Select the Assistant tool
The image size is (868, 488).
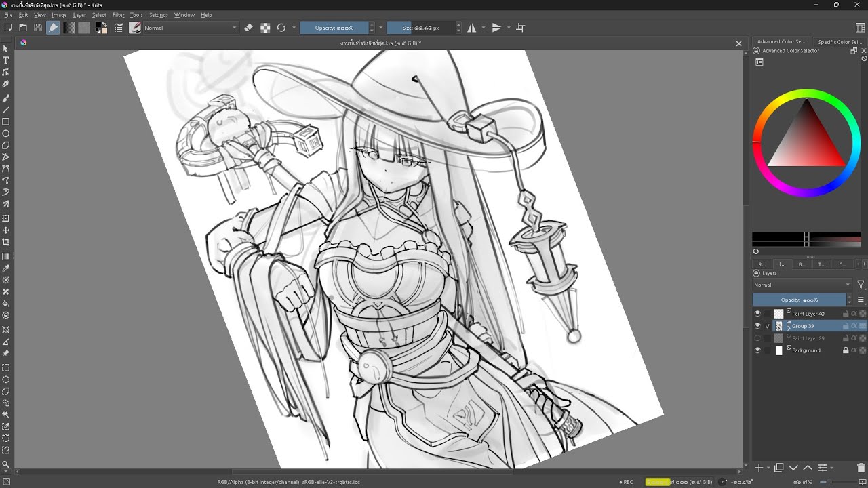pyautogui.click(x=6, y=329)
